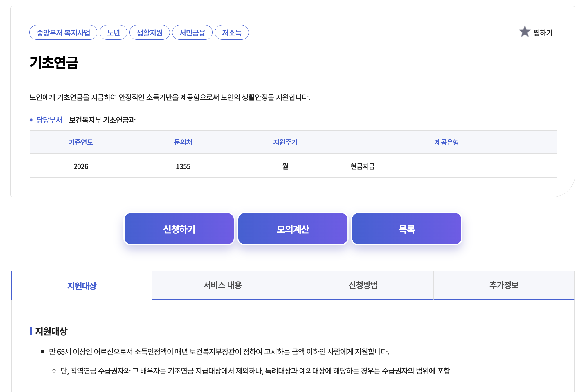Open the 모의계산 simulation button
The image size is (587, 392).
point(293,229)
